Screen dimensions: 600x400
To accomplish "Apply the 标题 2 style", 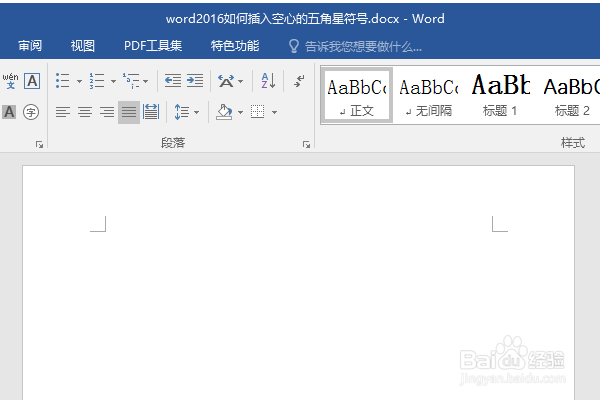I will click(571, 95).
